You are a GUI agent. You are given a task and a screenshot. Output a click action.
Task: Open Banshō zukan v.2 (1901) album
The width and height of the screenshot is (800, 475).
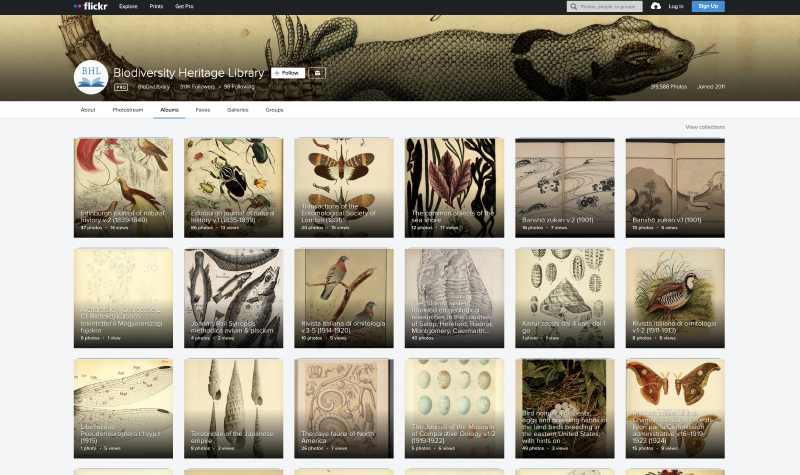(564, 188)
